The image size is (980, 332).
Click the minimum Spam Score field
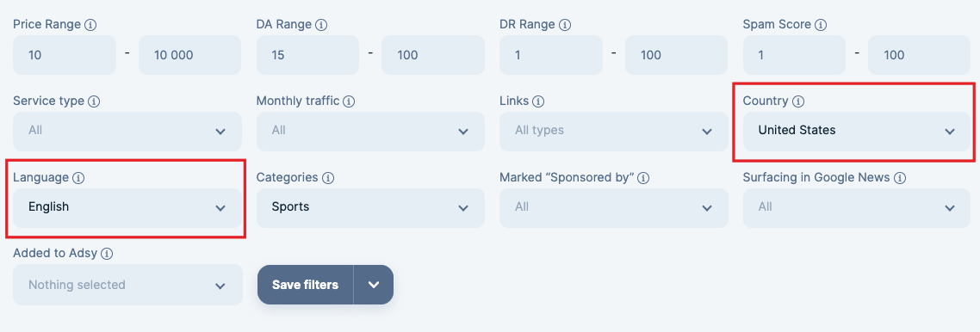click(x=794, y=55)
